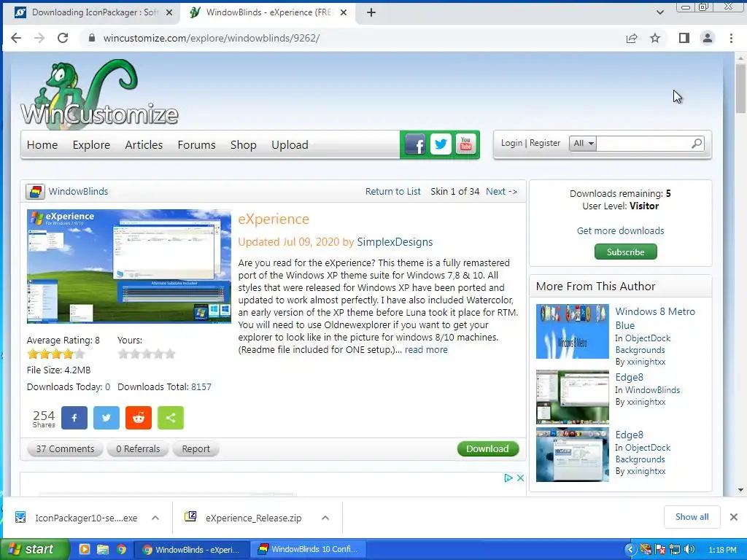Click Get more downloads link
The image size is (747, 560).
(620, 230)
